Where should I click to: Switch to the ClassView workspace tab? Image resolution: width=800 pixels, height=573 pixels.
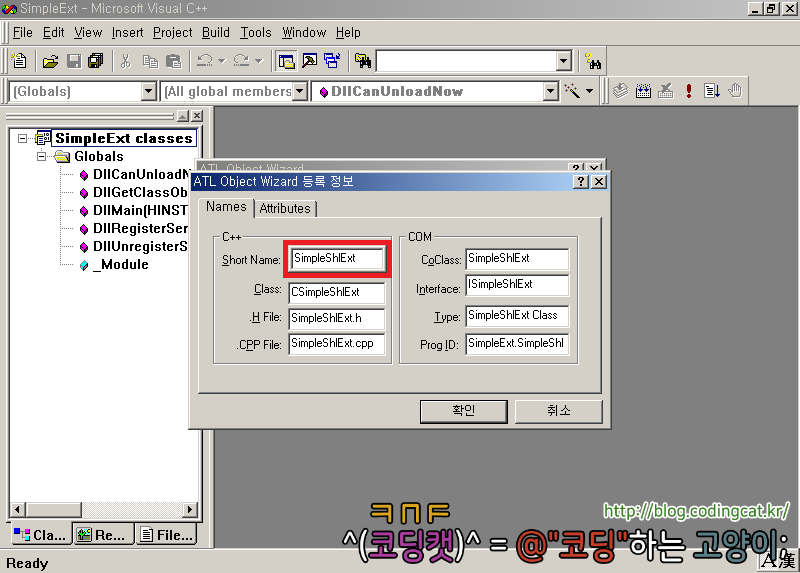[40, 535]
